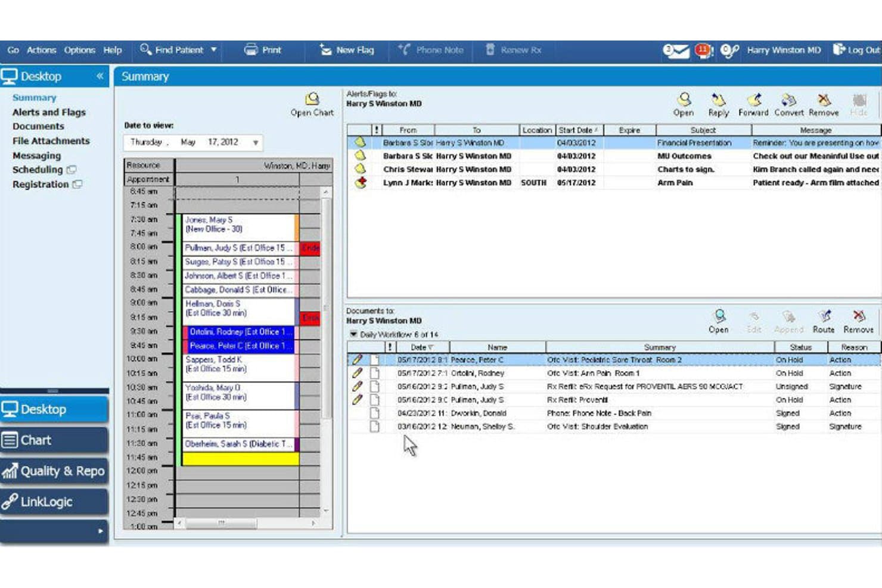Switch to the Quality & Reports navigation button
This screenshot has width=882, height=588.
tap(54, 471)
